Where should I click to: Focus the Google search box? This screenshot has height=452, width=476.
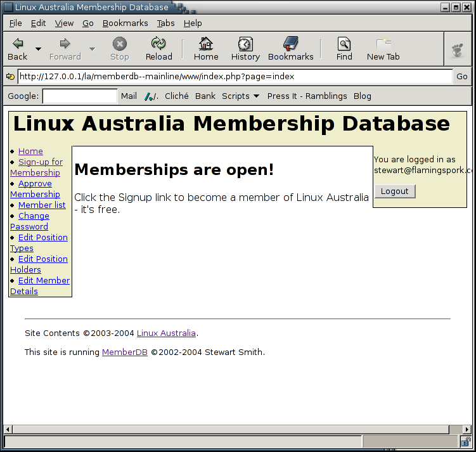(x=80, y=96)
